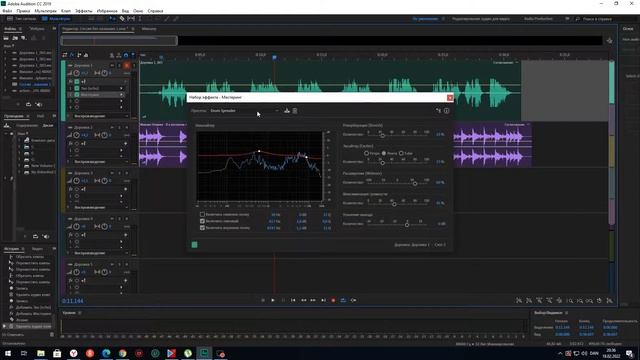This screenshot has height=360, width=640.
Task: Open the Files panel menu
Action: click(20, 29)
